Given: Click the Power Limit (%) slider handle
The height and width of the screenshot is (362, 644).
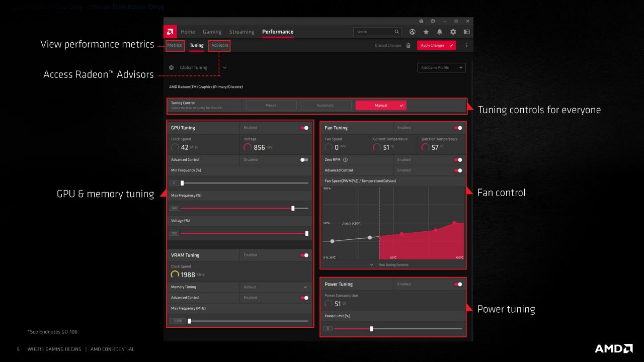Looking at the screenshot, I should click(x=371, y=329).
